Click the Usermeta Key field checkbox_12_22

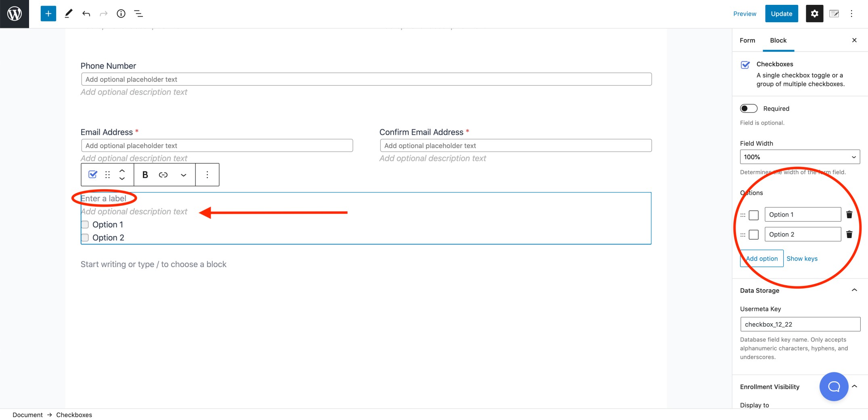(x=800, y=324)
